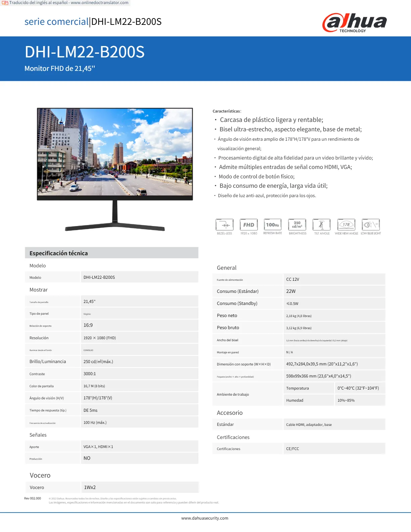Click the 'serie comercial' header text
The width and height of the screenshot is (411, 532).
click(56, 21)
